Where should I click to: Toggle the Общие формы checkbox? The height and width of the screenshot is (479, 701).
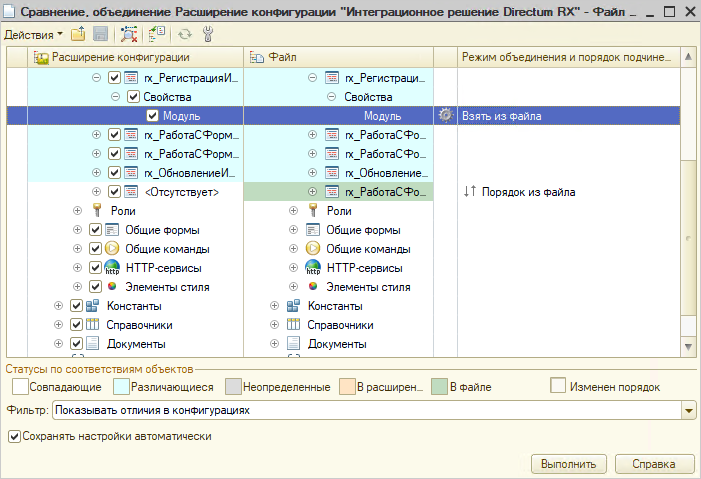click(96, 230)
